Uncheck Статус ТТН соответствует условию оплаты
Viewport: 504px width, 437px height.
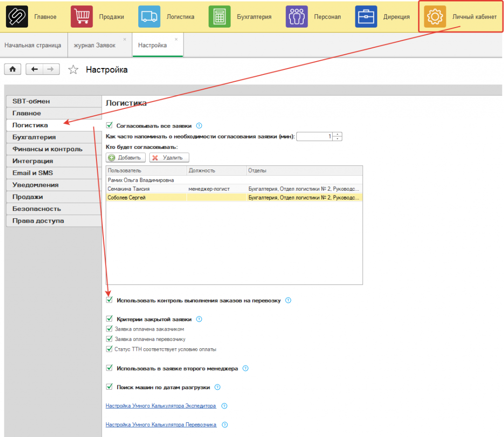(x=109, y=349)
